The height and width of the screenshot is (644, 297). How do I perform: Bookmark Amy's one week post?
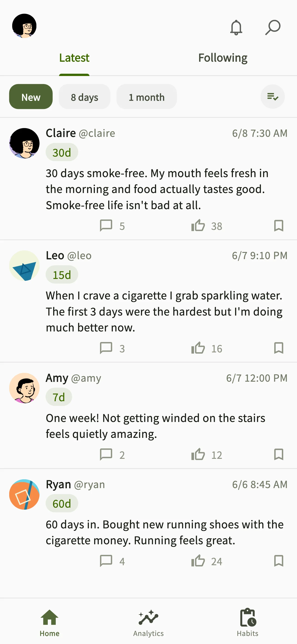click(x=279, y=454)
